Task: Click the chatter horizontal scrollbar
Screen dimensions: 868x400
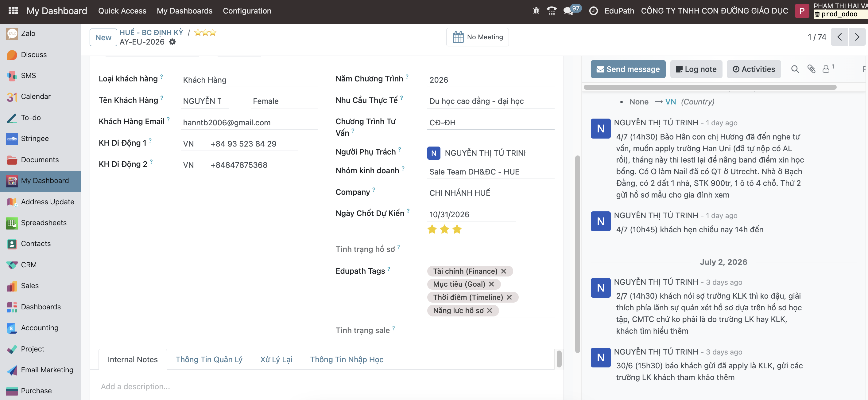Action: click(710, 87)
